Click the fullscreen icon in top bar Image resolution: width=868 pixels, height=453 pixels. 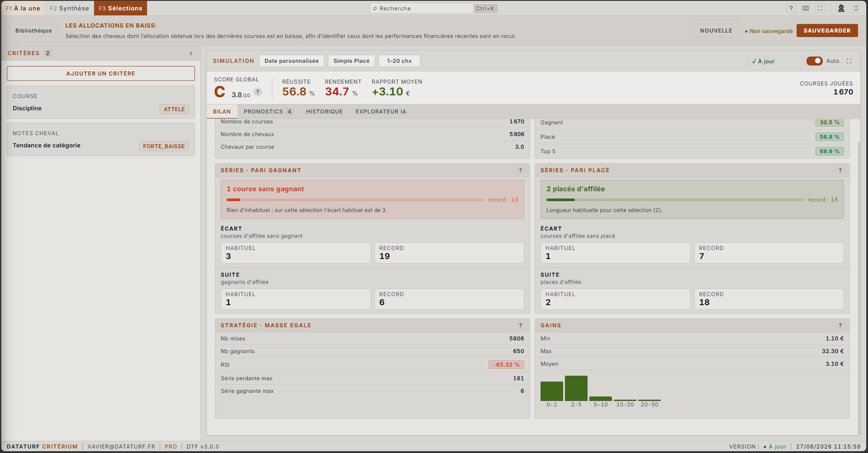coord(820,8)
